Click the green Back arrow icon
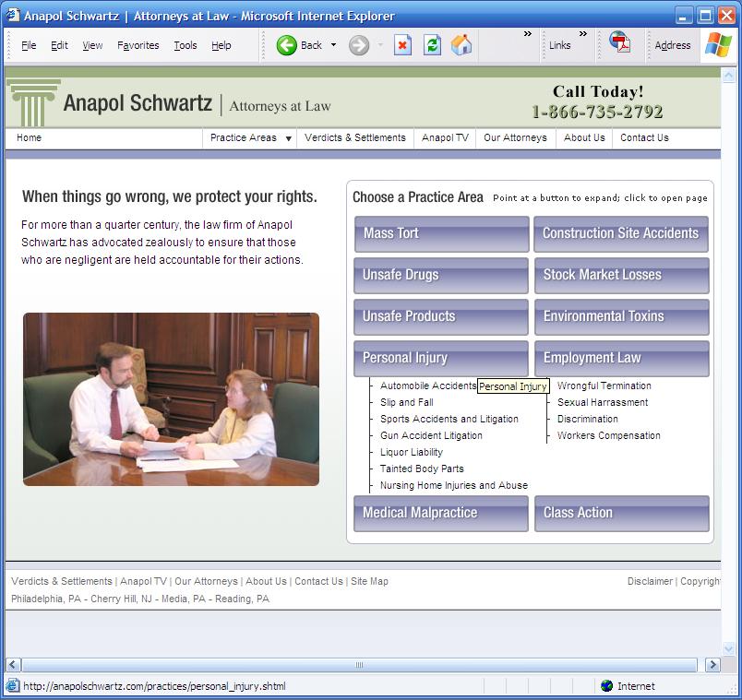Viewport: 742px width, 700px height. coord(286,45)
